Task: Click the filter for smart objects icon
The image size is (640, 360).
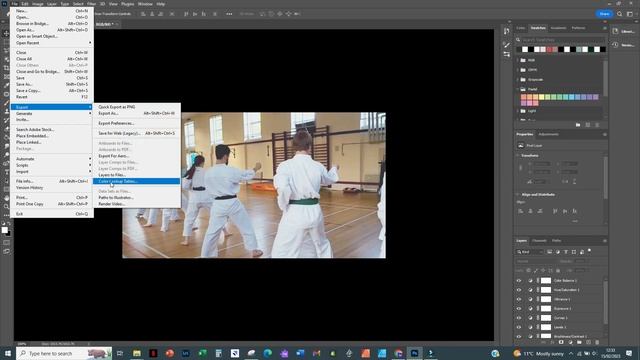Action: click(x=582, y=252)
